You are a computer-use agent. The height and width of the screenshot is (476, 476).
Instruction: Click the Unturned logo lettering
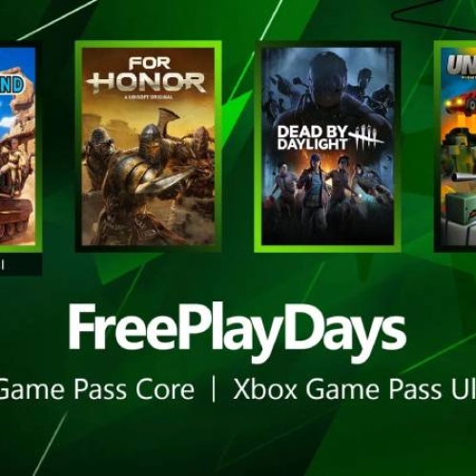(462, 67)
